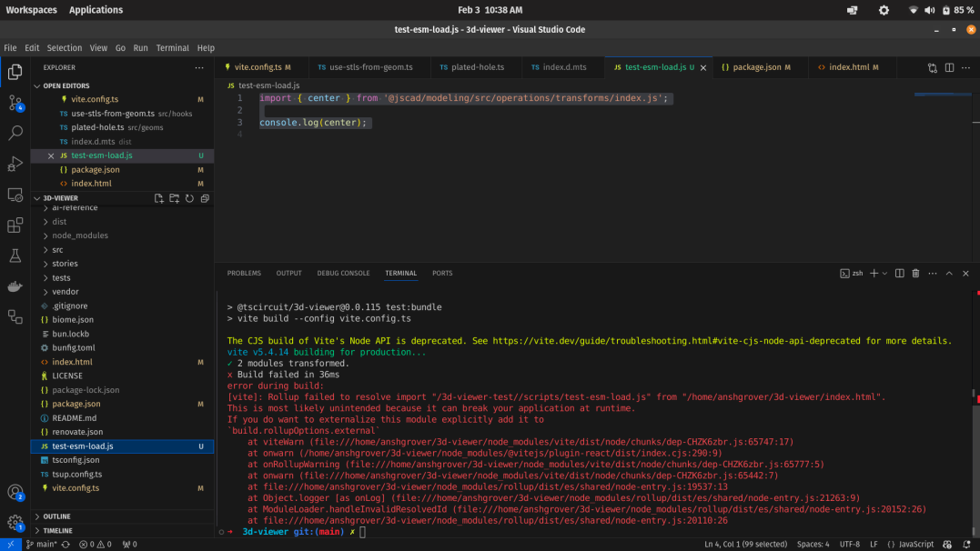This screenshot has height=551, width=980.
Task: Close test-esm-load.js in Open Editors
Action: pos(51,155)
